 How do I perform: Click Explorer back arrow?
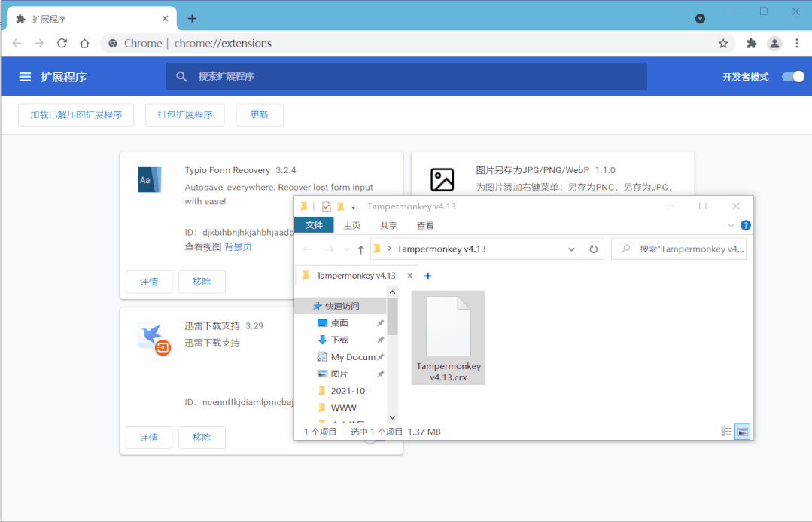tap(308, 249)
